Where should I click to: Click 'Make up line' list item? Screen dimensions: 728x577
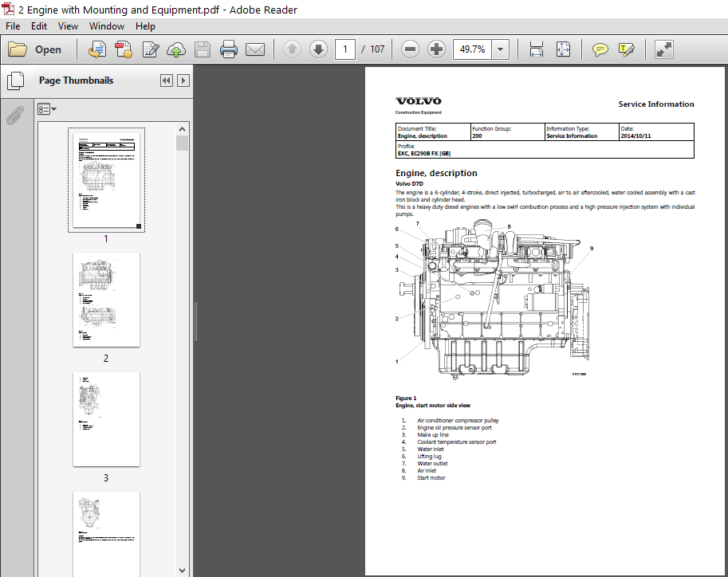click(x=433, y=435)
